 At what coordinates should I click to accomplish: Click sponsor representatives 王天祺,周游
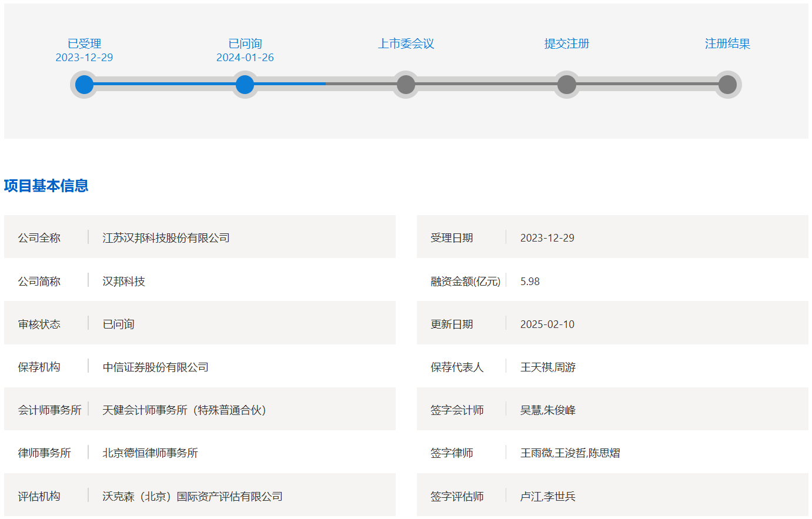tap(547, 367)
